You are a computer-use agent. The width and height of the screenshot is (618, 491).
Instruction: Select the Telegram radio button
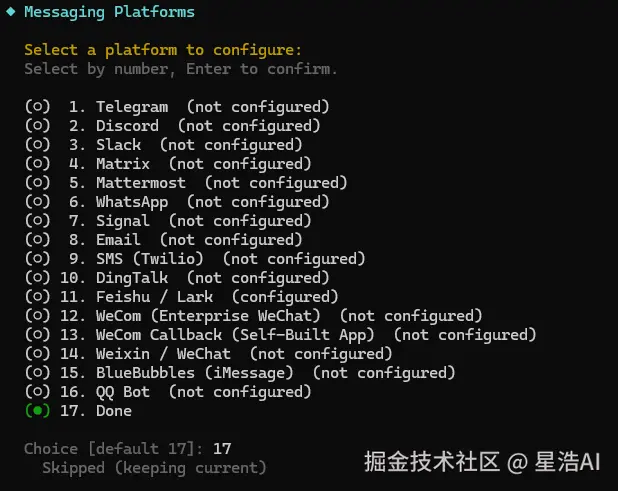click(37, 107)
